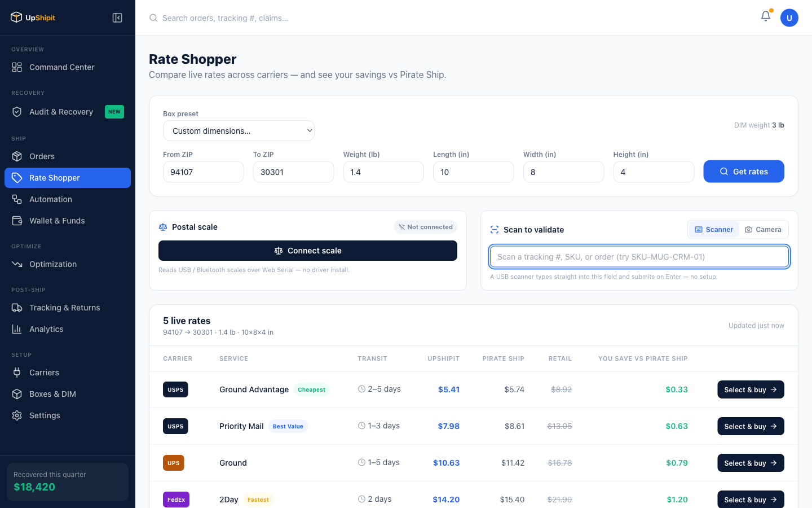Click the DIM weight 3 lb text
The image size is (812, 508).
click(759, 125)
